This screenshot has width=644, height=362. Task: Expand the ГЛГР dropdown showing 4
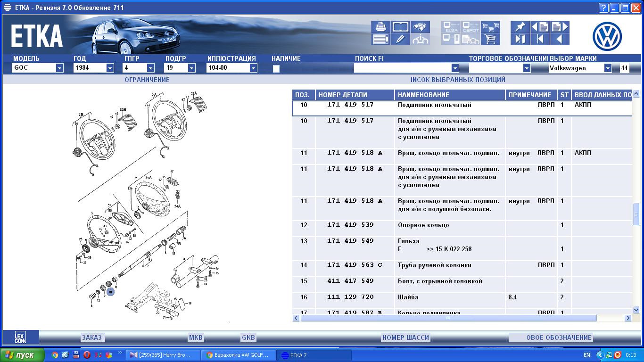(x=150, y=68)
